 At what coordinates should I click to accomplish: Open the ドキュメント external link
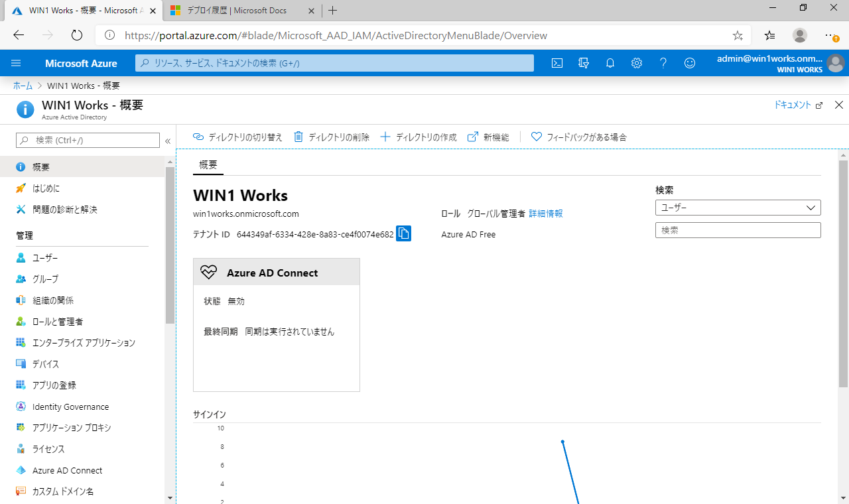pyautogui.click(x=798, y=105)
